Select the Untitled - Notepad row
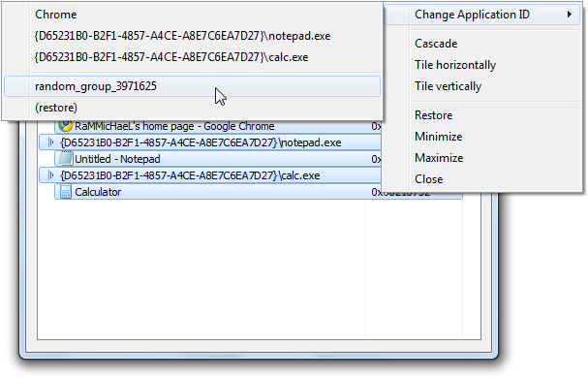 click(218, 159)
